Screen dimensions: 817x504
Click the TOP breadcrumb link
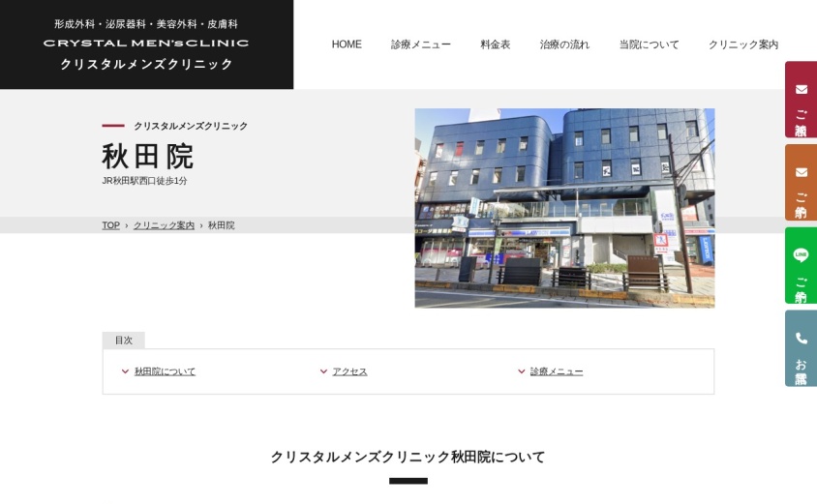pos(110,225)
